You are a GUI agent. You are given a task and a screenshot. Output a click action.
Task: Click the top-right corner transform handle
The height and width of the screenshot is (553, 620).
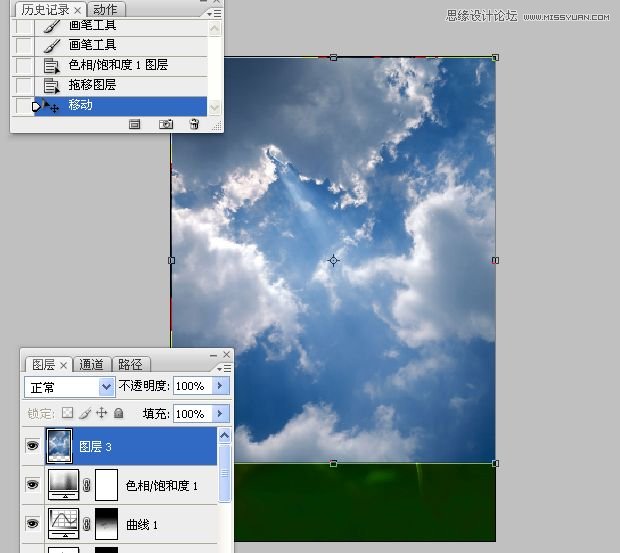pos(495,58)
